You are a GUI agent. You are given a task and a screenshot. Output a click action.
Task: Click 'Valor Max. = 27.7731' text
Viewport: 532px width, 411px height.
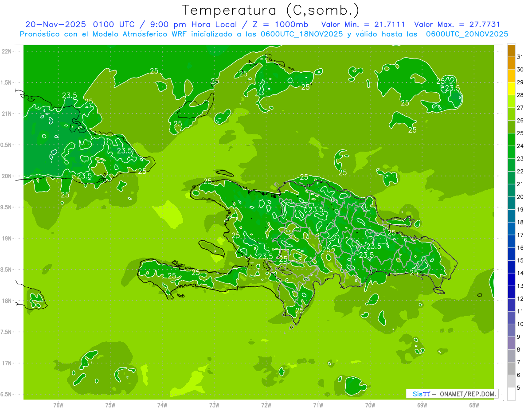[457, 24]
